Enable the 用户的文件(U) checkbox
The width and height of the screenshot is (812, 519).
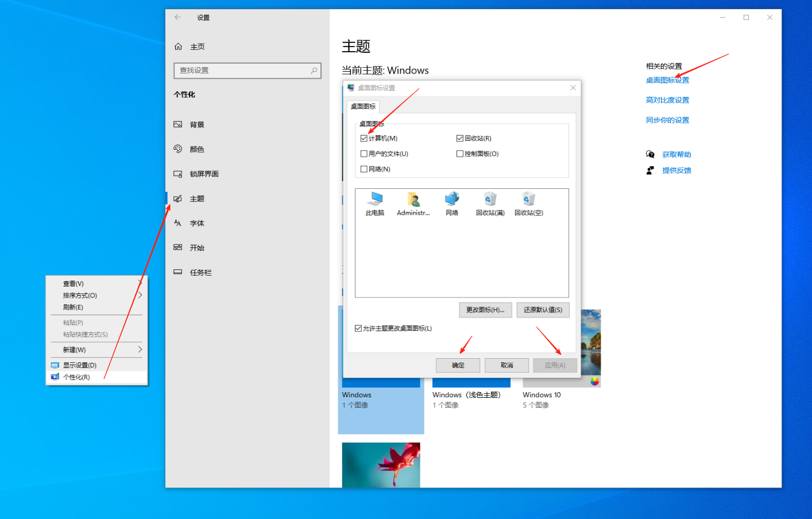click(364, 154)
